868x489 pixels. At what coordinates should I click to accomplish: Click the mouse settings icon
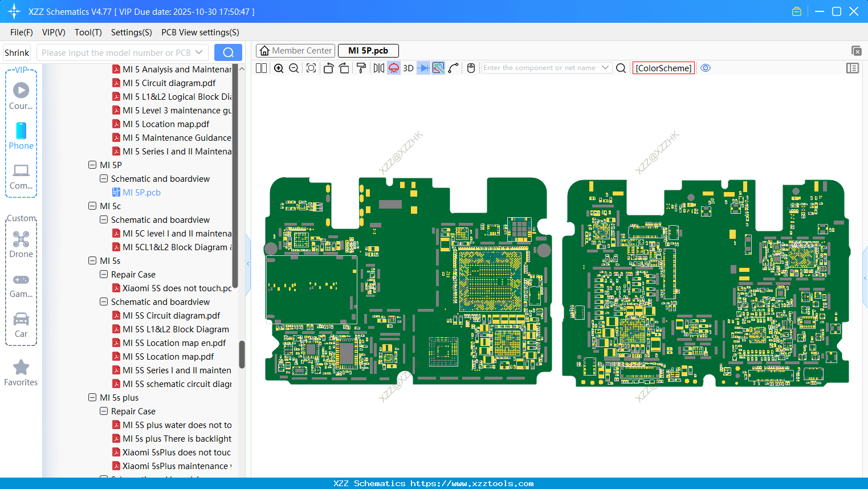[x=471, y=68]
